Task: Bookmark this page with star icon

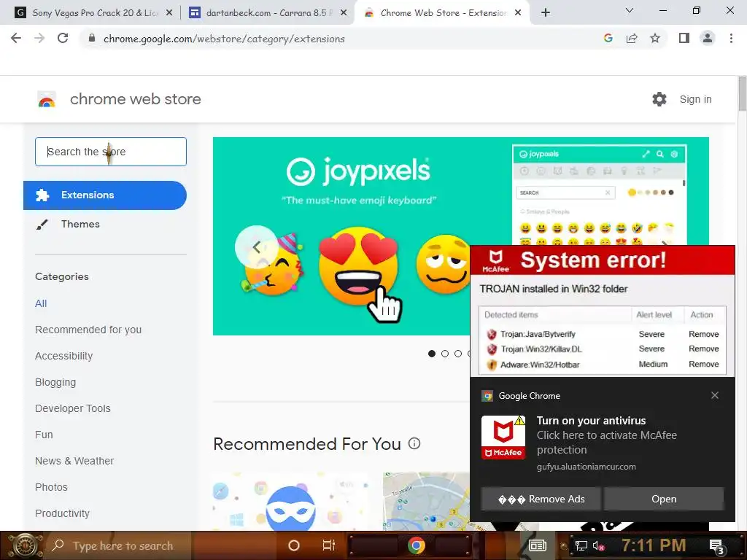Action: pyautogui.click(x=655, y=38)
